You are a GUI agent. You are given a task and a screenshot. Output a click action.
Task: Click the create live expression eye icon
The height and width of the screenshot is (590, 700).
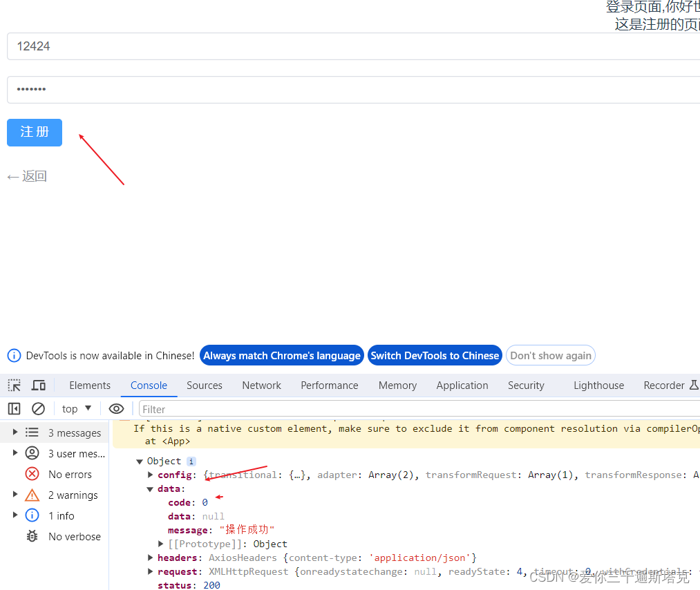click(x=116, y=408)
